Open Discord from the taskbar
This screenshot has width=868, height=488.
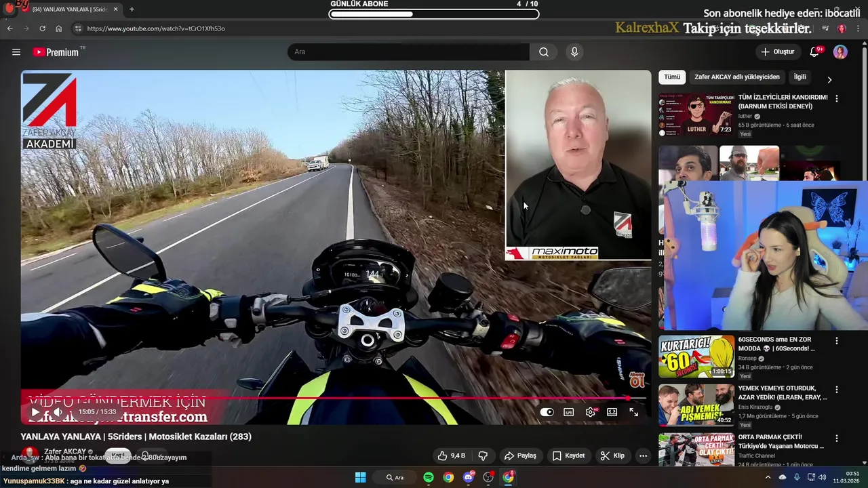point(468,477)
